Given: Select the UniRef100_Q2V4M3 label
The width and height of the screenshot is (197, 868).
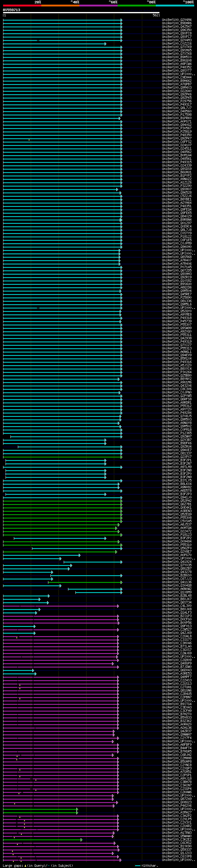Looking at the screenshot, I should 177,40.
